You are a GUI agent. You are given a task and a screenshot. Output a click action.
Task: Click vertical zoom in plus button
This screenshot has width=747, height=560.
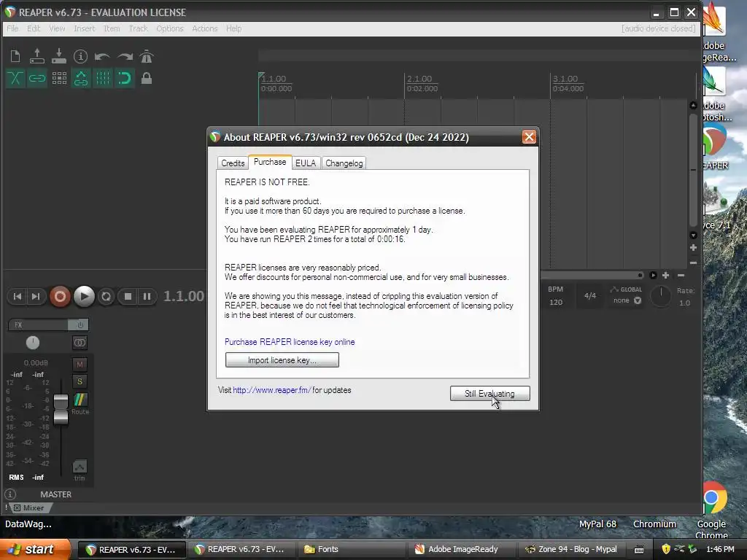tap(693, 248)
